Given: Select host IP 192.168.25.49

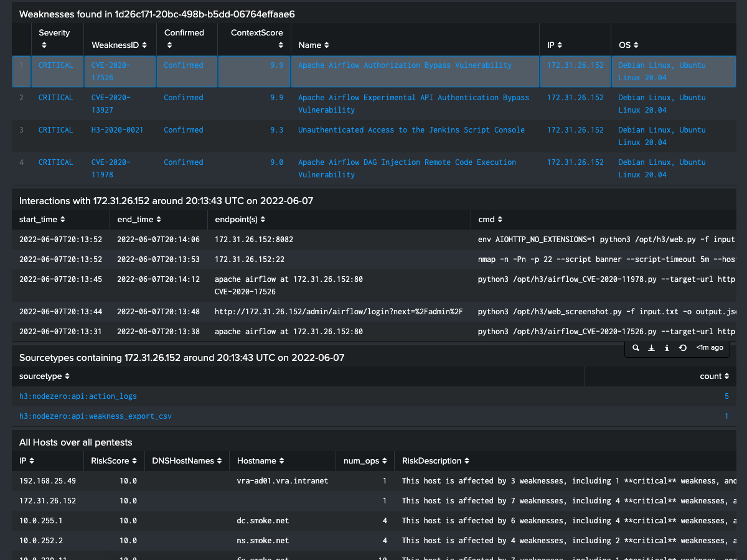Looking at the screenshot, I should [47, 481].
